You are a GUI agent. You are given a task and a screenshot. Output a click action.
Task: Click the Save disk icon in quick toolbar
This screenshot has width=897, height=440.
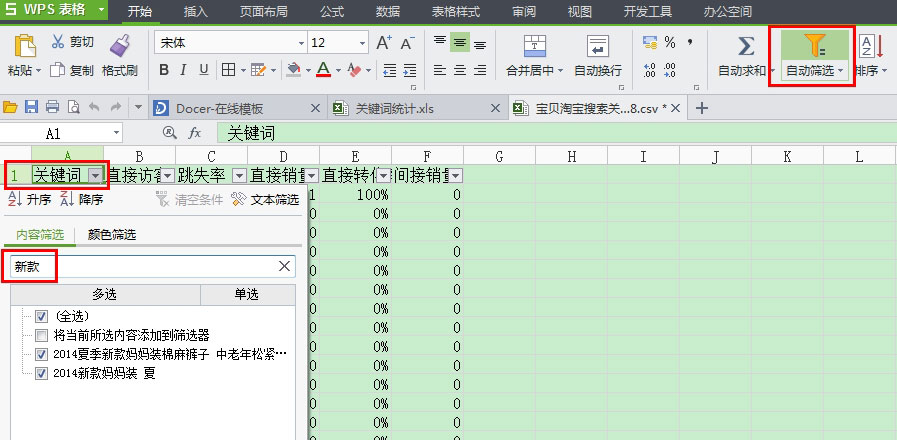[x=31, y=107]
